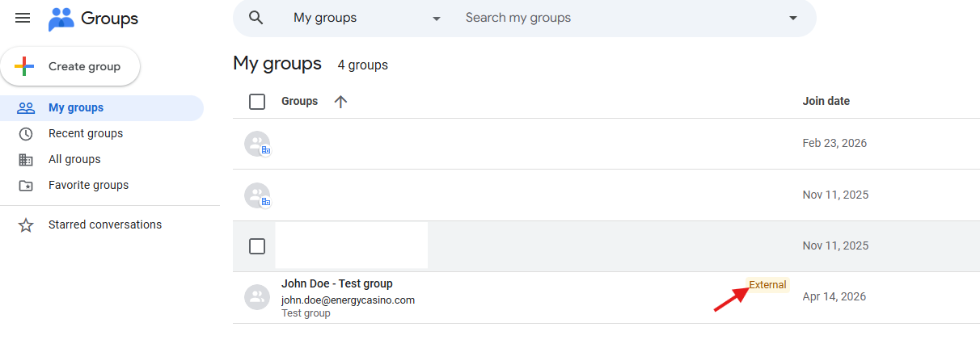Click the My groups people icon
The image size is (980, 344).
click(26, 108)
